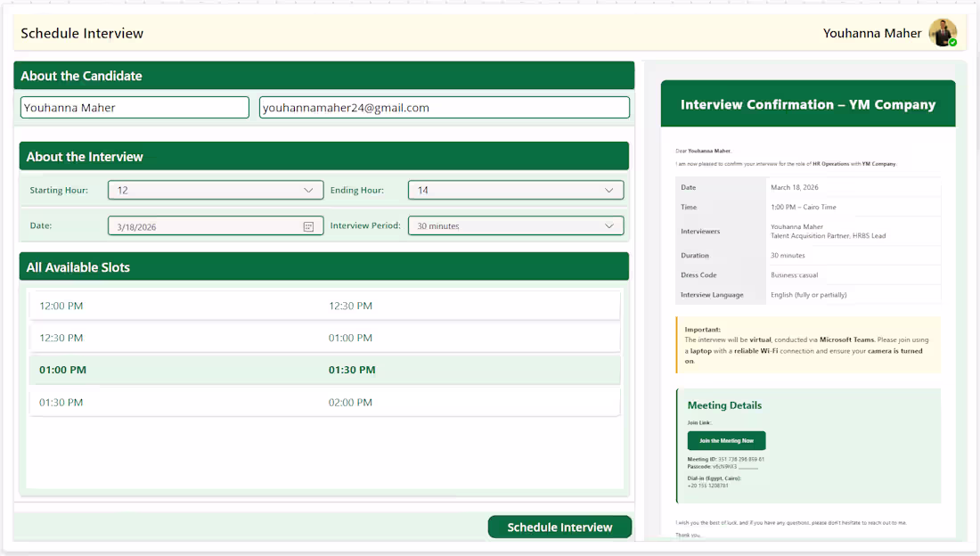Deselect the highlighted 01:00 PM slot

(324, 370)
